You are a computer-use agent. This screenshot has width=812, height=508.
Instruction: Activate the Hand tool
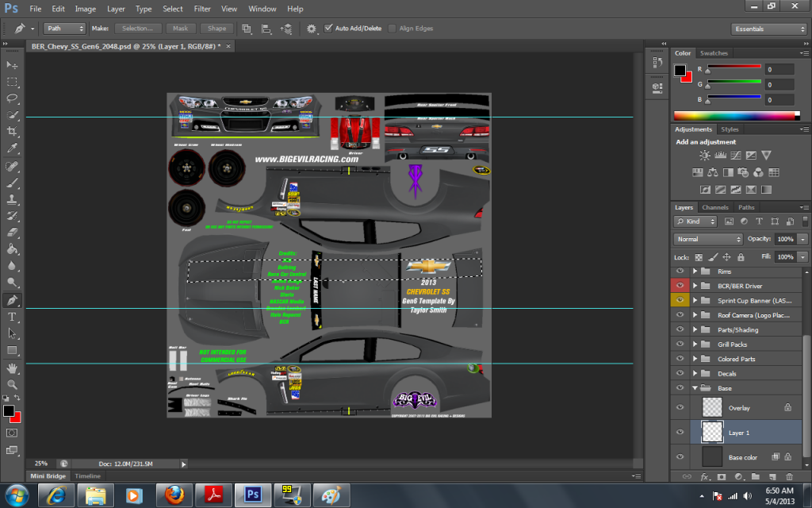pos(12,368)
